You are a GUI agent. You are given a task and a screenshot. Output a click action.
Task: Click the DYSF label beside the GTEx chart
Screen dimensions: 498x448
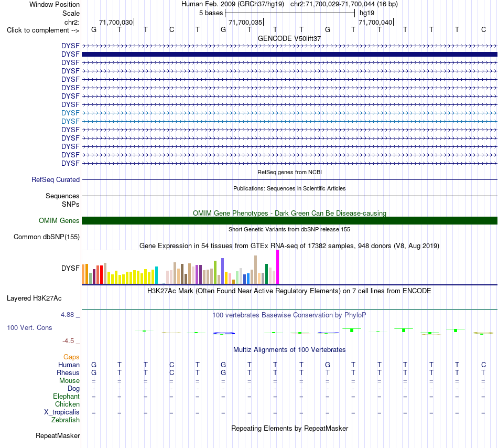pos(71,268)
